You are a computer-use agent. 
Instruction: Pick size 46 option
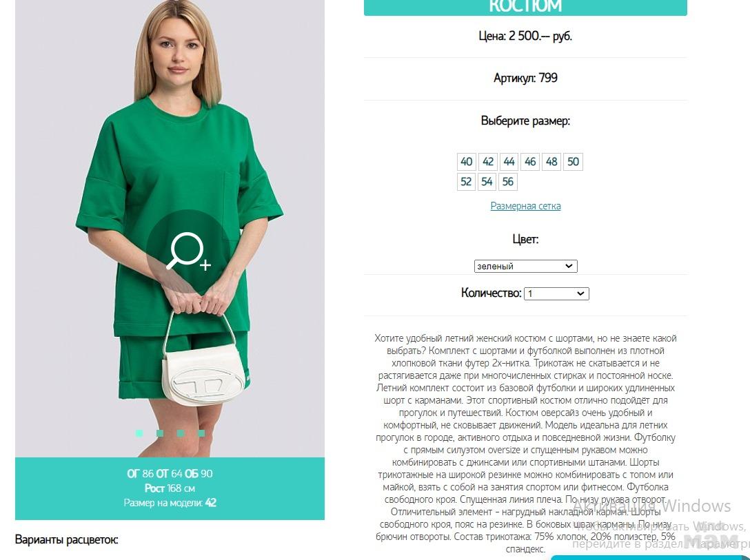(x=530, y=161)
